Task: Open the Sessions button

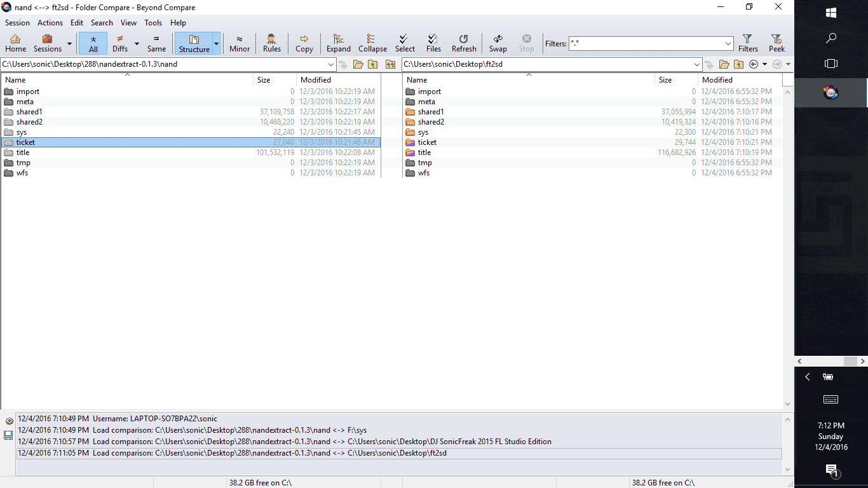Action: tap(48, 43)
